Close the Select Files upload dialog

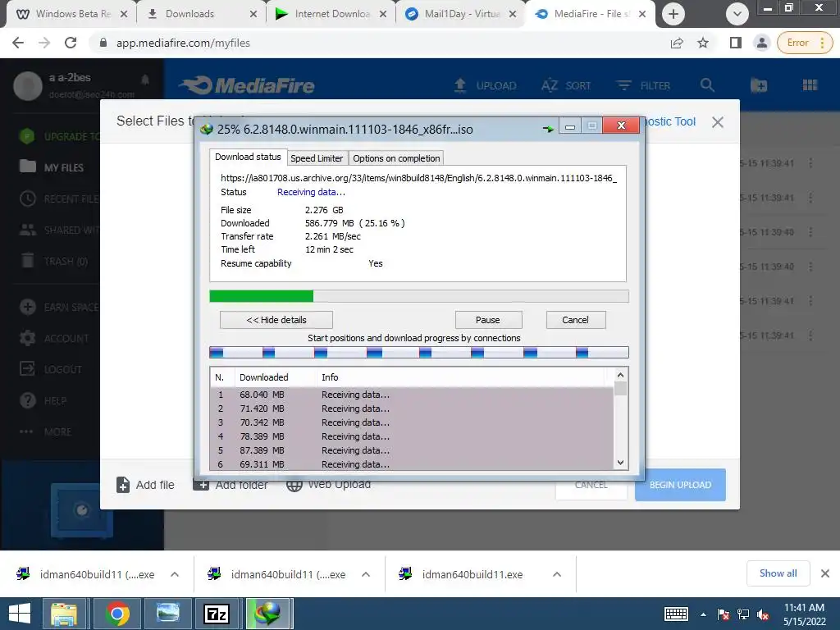pos(718,122)
